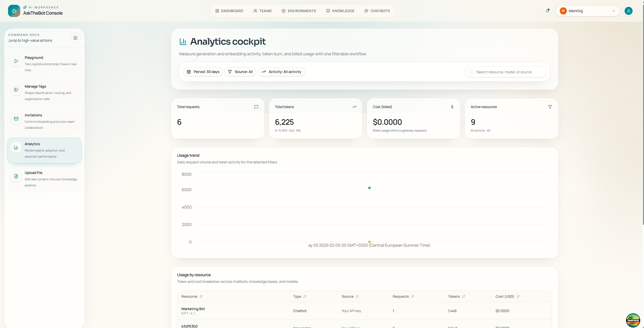Go to the Dashboard tab
This screenshot has width=644, height=328.
point(229,11)
